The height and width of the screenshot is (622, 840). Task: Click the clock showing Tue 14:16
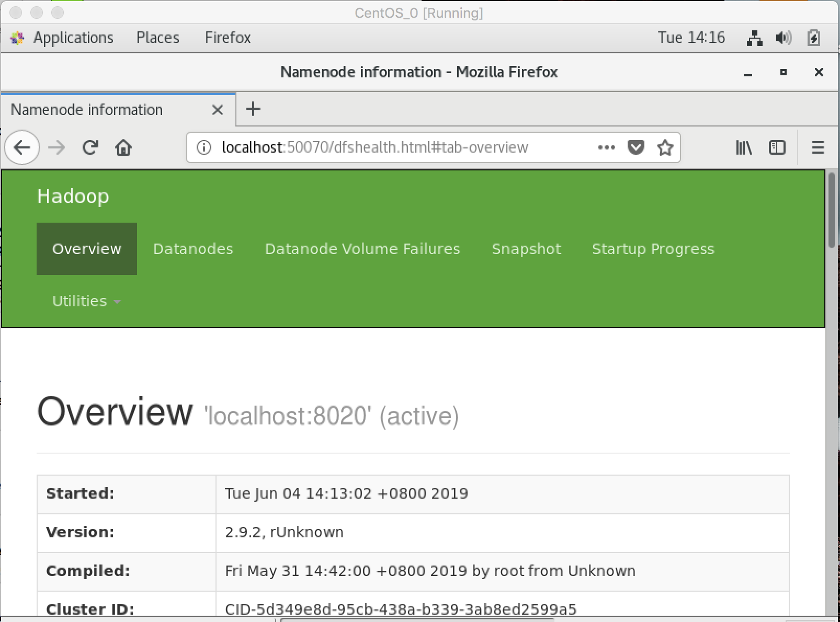[691, 38]
